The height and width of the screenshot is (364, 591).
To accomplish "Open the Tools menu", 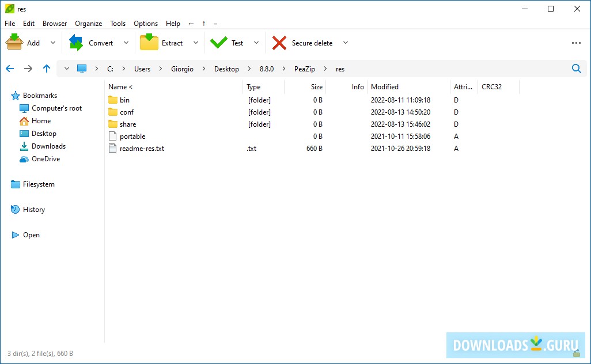I will pyautogui.click(x=118, y=24).
